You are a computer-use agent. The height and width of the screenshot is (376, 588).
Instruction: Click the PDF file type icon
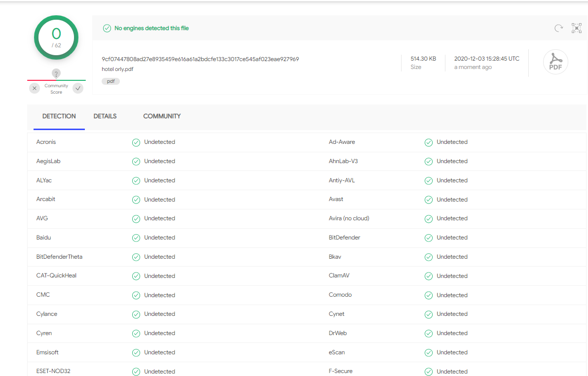[555, 63]
